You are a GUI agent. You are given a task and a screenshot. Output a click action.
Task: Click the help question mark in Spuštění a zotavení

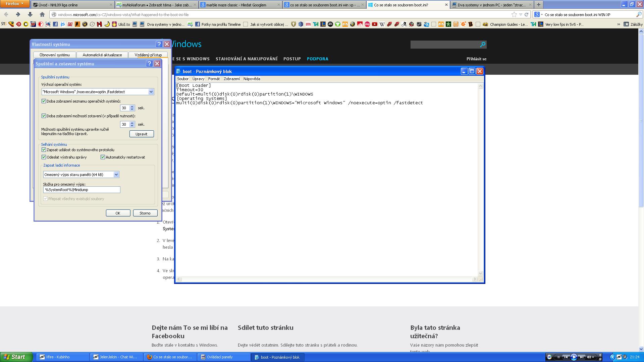150,64
